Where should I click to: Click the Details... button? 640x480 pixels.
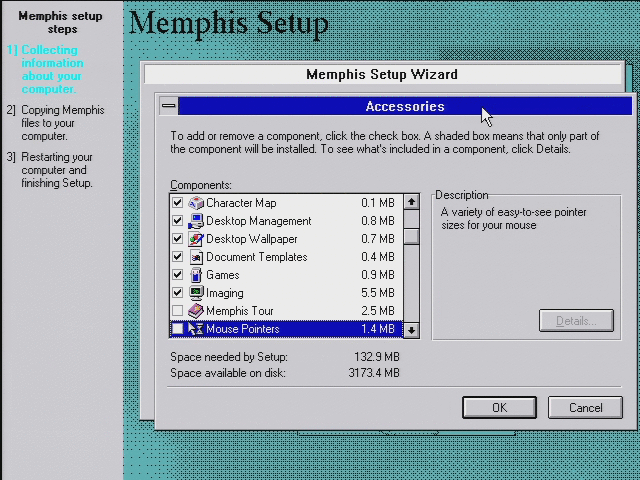[x=576, y=320]
